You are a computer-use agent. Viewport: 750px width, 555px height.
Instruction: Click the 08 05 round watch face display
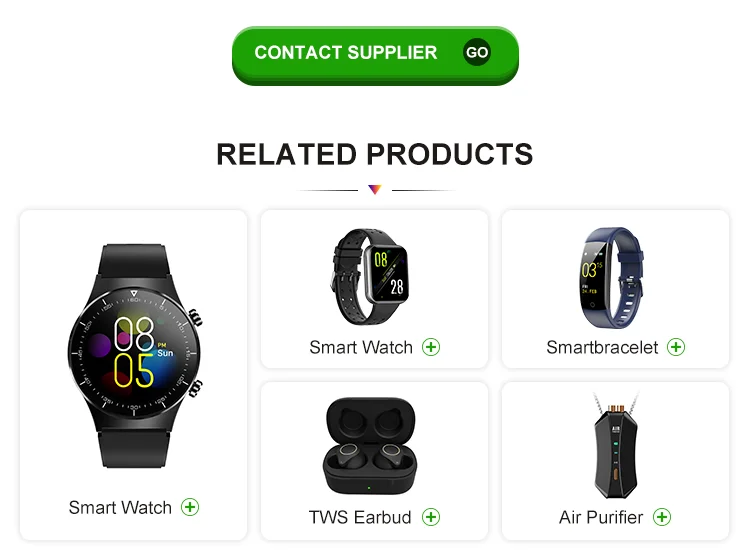(x=134, y=354)
